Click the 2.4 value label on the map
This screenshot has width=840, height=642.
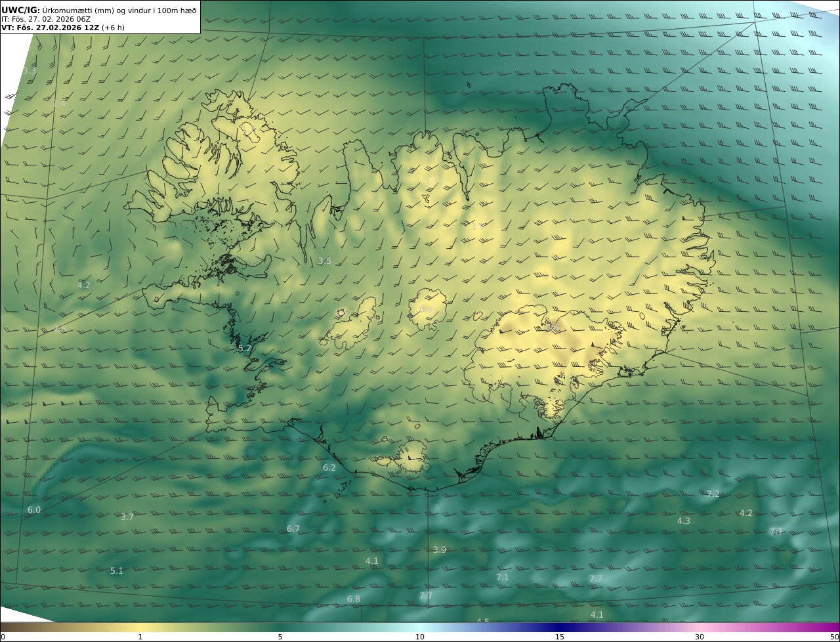pos(59,103)
